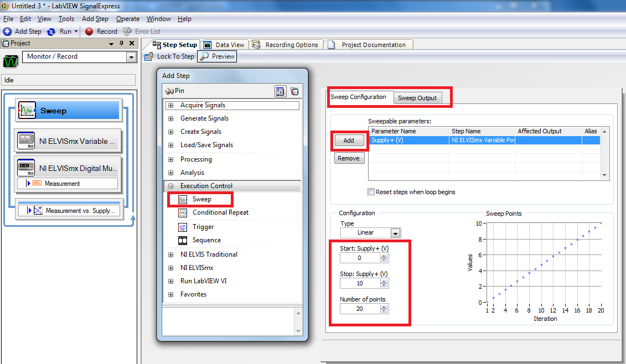Collapse the Execution Control category
626x364 pixels.
coord(171,186)
